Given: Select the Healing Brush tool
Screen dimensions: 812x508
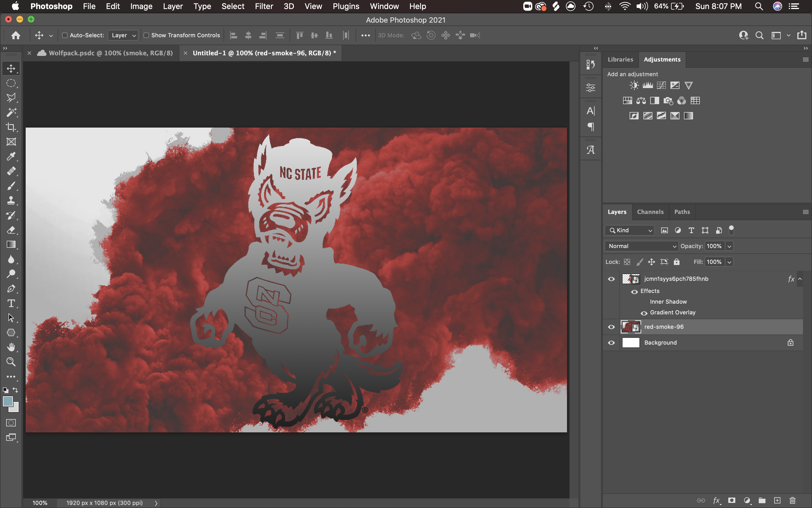Looking at the screenshot, I should pyautogui.click(x=11, y=171).
